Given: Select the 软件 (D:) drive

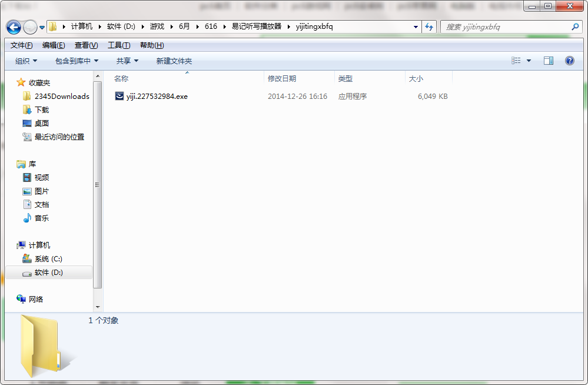Looking at the screenshot, I should click(x=49, y=273).
